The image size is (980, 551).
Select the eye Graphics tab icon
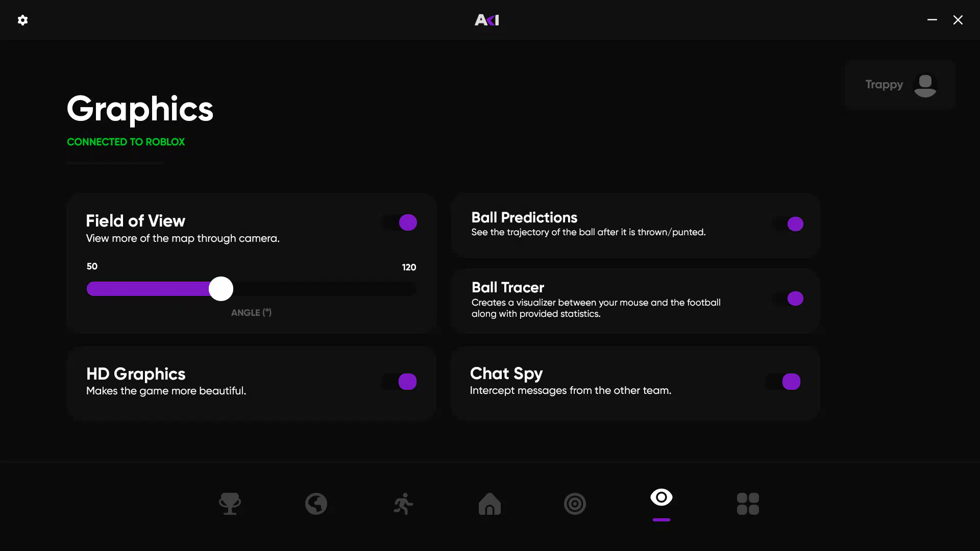661,497
